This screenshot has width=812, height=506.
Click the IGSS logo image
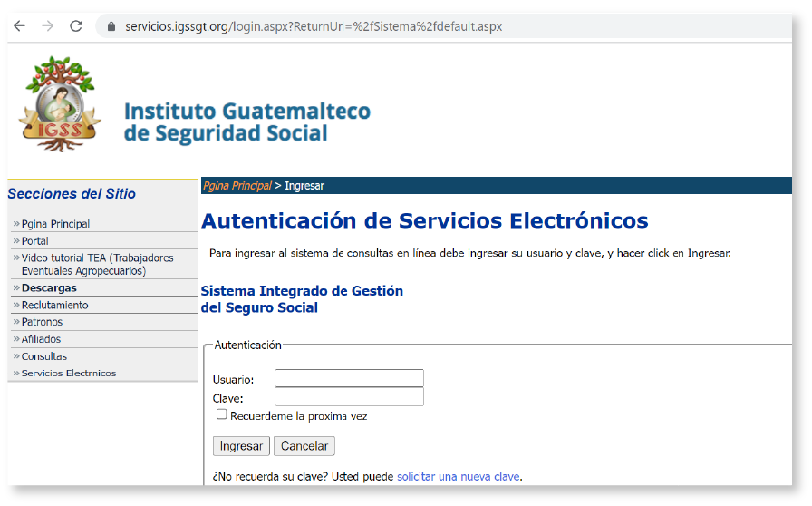[x=60, y=104]
